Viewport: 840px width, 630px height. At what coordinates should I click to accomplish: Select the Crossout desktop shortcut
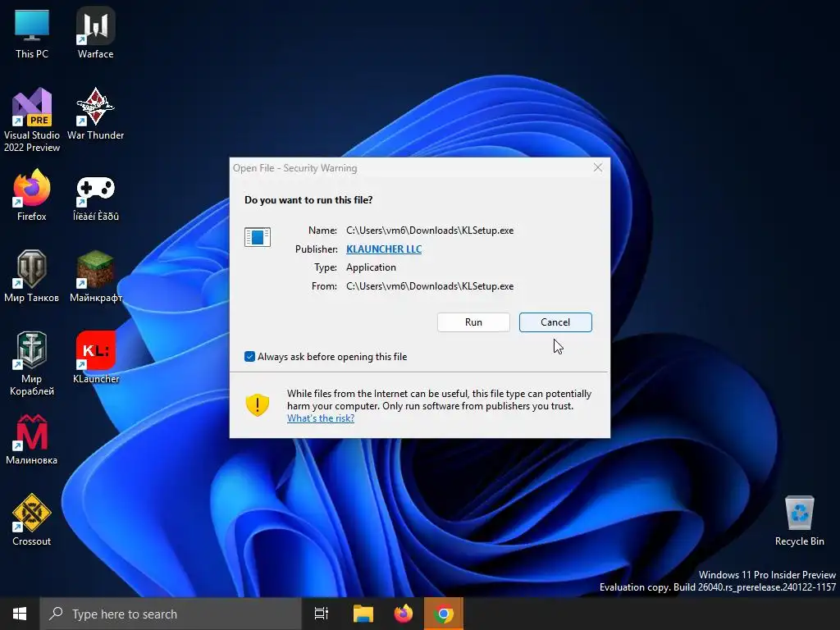32,520
